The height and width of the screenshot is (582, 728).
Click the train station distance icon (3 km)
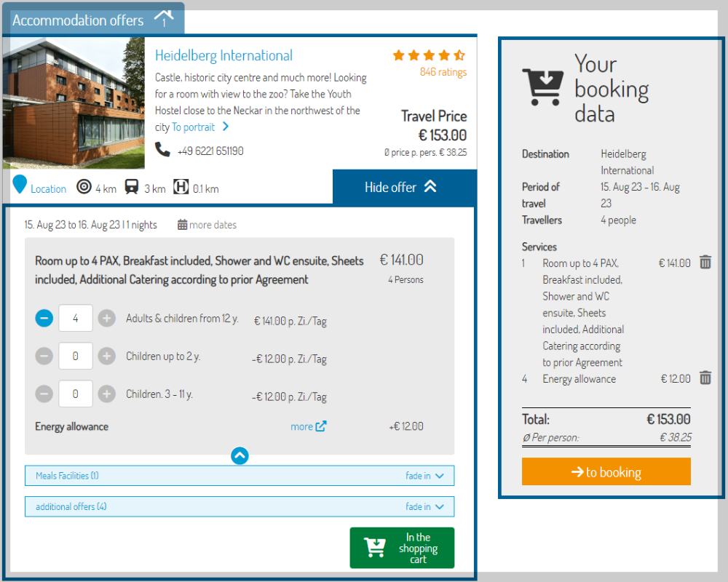tap(132, 186)
